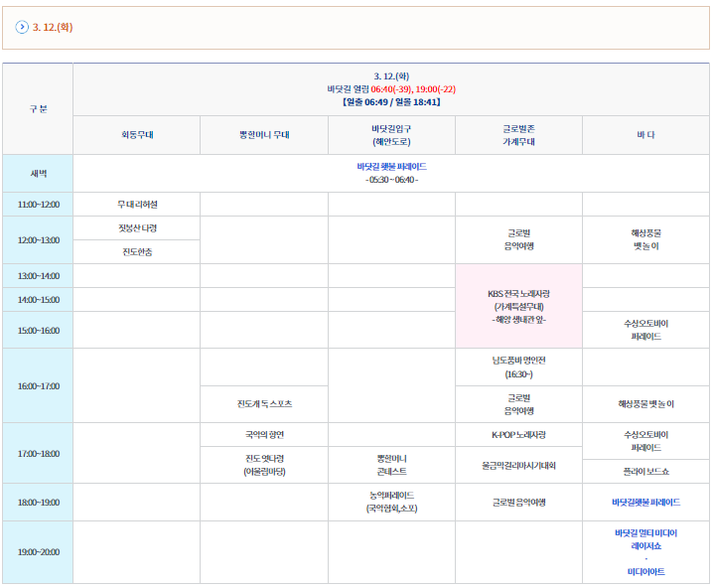713x588 pixels.
Task: Select the "K-POP 노래자랑" cell
Action: pos(518,435)
